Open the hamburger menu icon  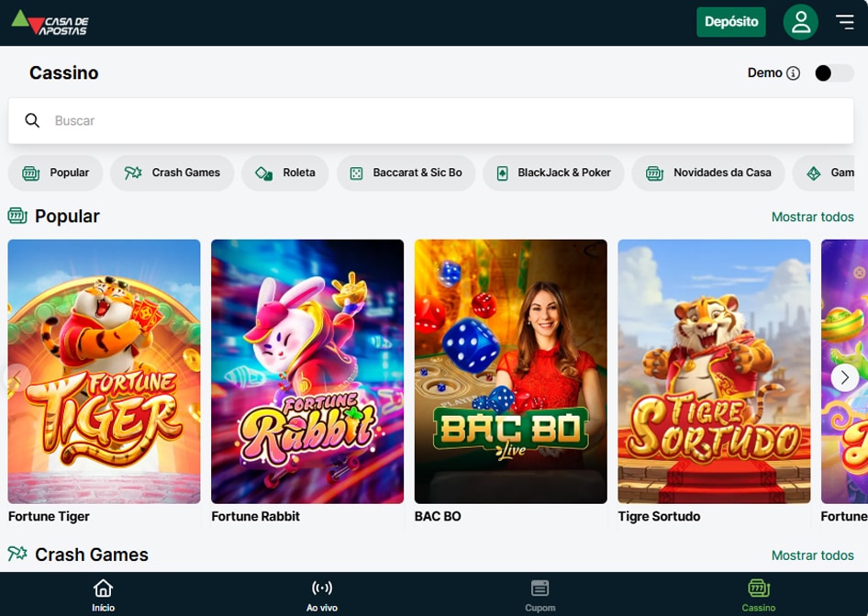pos(845,22)
